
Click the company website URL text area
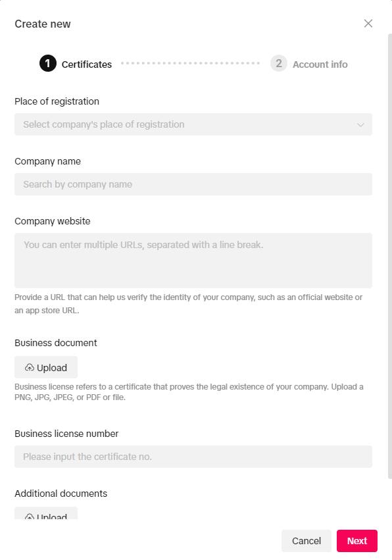click(193, 261)
